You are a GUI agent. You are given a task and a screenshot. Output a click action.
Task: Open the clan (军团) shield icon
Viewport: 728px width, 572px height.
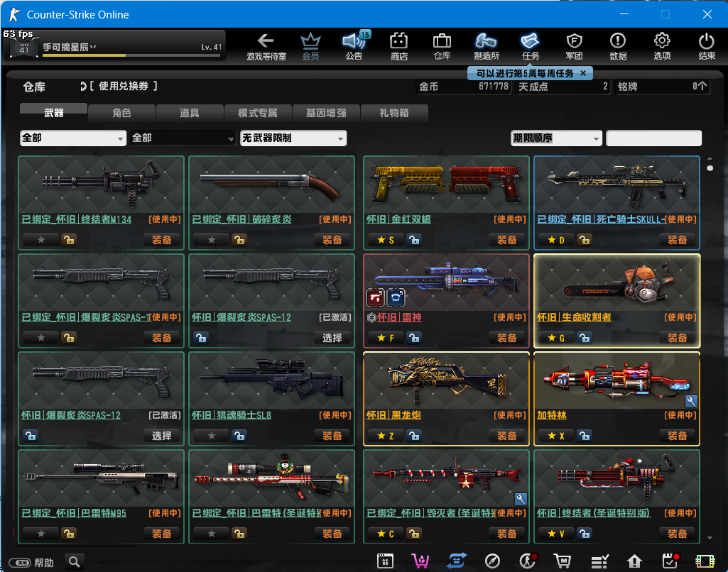click(x=575, y=46)
